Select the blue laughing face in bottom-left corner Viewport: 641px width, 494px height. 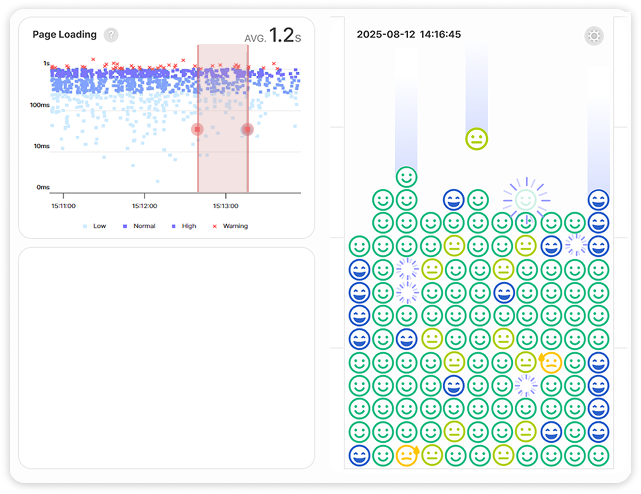358,455
